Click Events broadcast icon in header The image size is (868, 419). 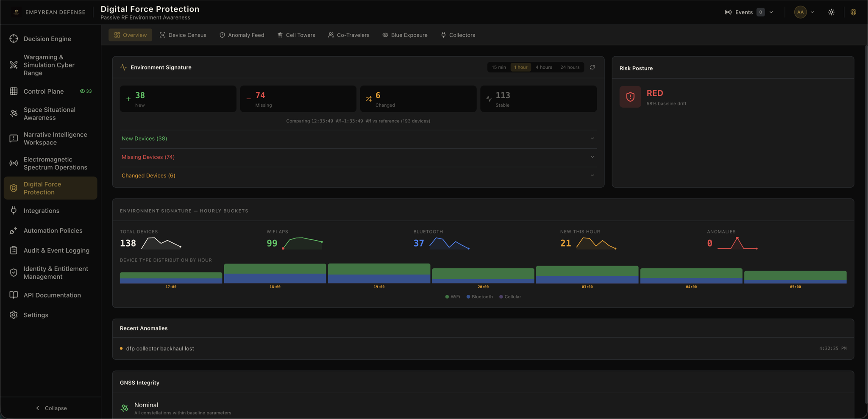(728, 12)
